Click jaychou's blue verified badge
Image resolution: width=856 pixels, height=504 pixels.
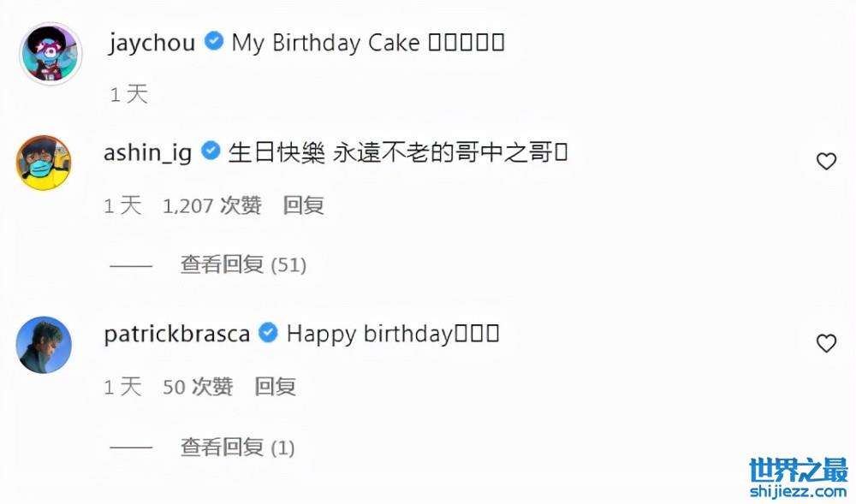point(214,41)
